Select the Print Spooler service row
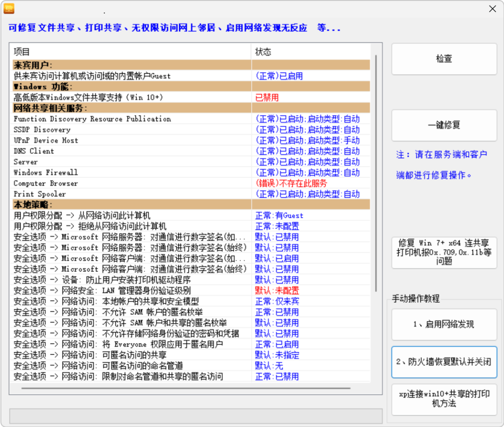The image size is (504, 427). pos(192,194)
